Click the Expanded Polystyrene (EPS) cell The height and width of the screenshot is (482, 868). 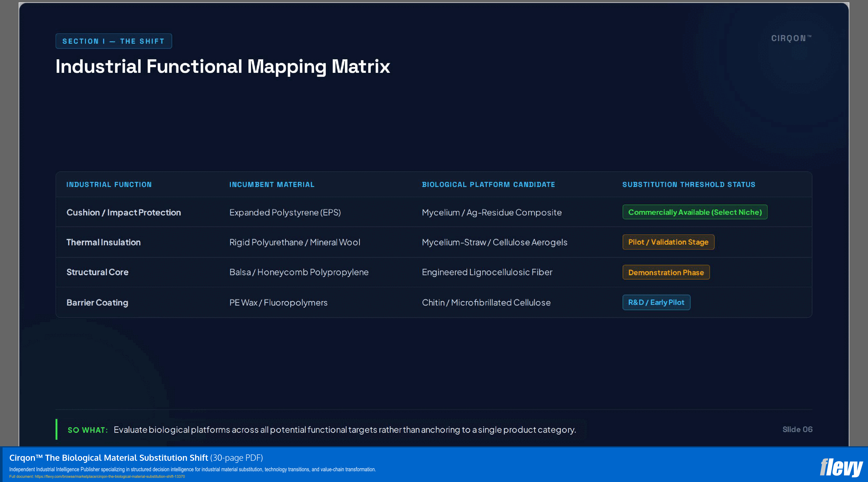pyautogui.click(x=285, y=212)
